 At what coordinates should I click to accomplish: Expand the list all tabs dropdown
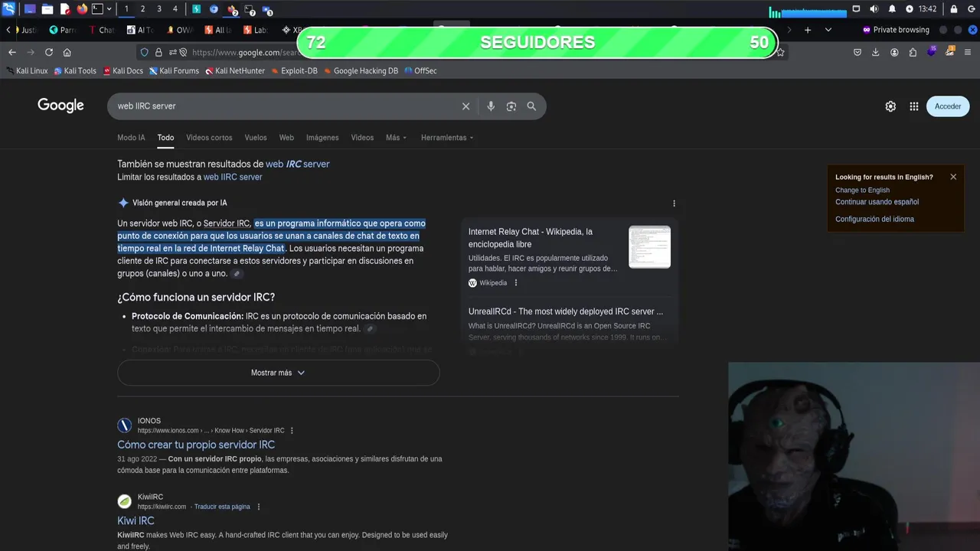tap(828, 30)
